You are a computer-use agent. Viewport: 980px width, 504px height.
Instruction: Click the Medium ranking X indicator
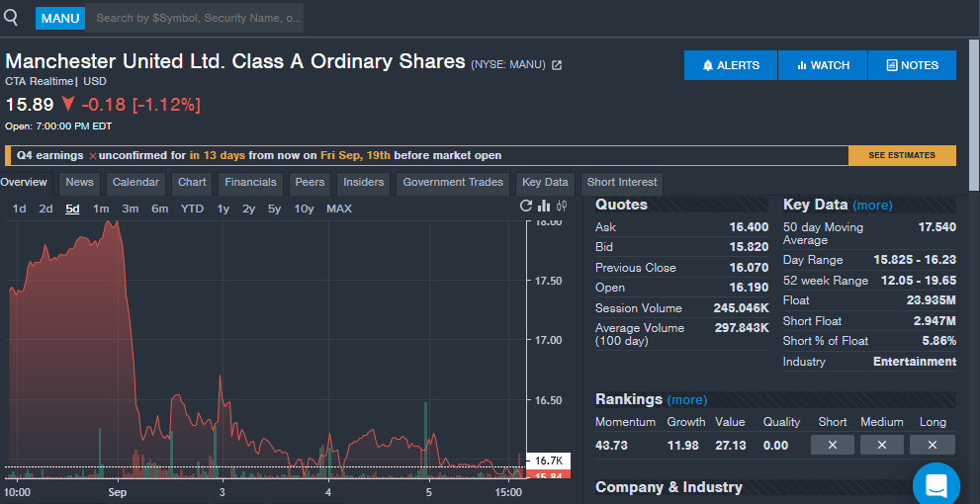(x=882, y=445)
